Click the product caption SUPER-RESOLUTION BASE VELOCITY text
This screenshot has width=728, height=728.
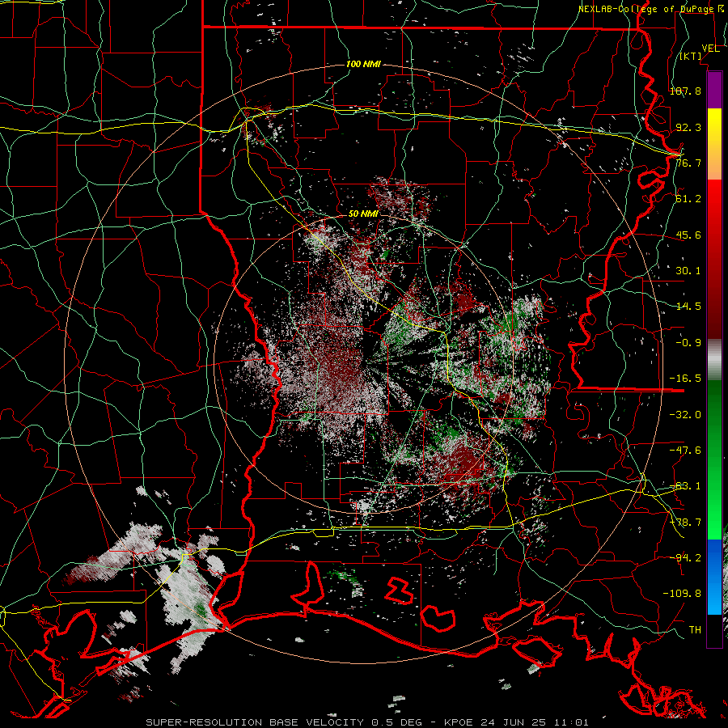click(255, 722)
